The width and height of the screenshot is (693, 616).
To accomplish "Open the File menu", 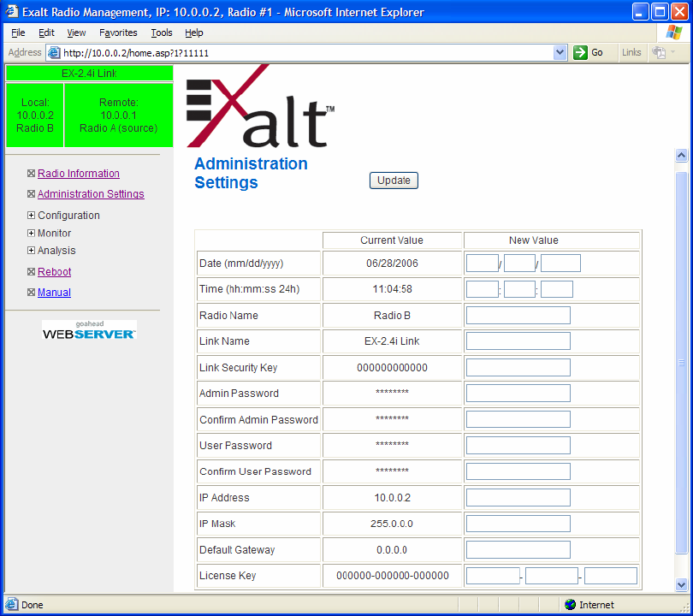I will (x=18, y=33).
